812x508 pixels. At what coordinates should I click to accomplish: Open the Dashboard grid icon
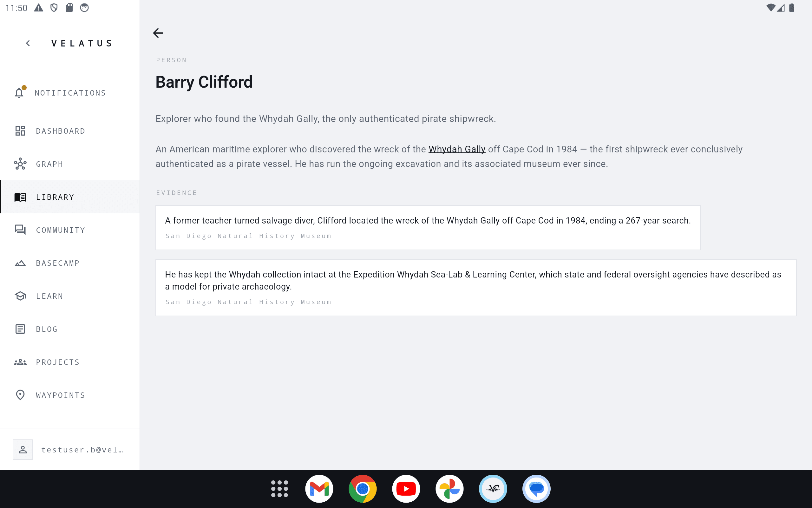tap(20, 131)
